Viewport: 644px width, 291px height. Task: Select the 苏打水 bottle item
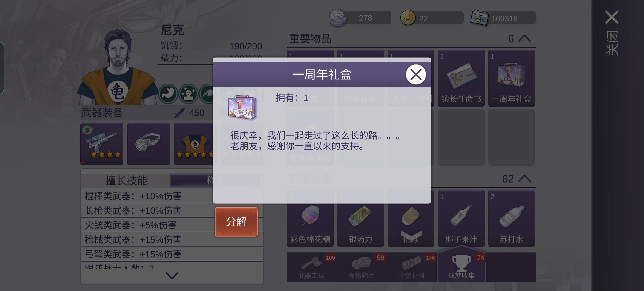click(x=511, y=218)
